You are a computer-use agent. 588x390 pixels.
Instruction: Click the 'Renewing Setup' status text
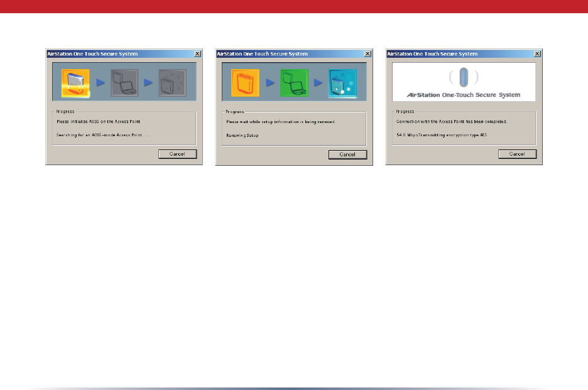click(x=242, y=136)
